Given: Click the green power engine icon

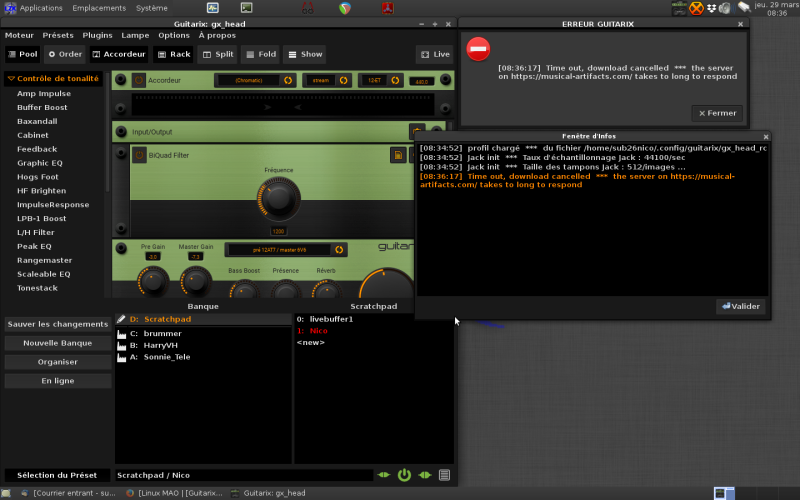Looking at the screenshot, I should (404, 475).
